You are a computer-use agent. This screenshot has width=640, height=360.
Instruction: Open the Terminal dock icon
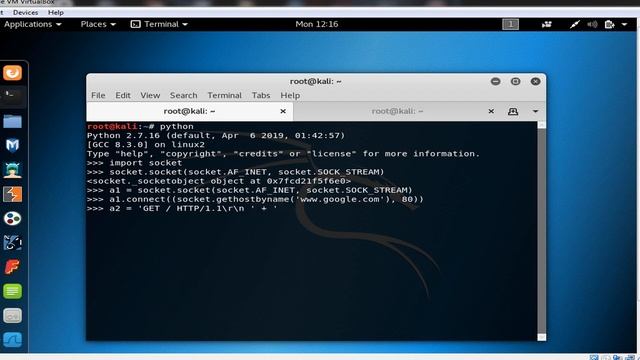point(12,96)
